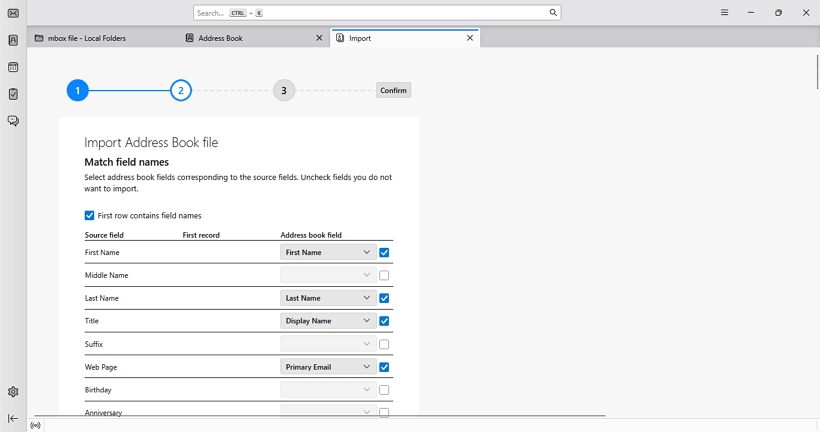Close the Address Book tab

click(x=319, y=38)
